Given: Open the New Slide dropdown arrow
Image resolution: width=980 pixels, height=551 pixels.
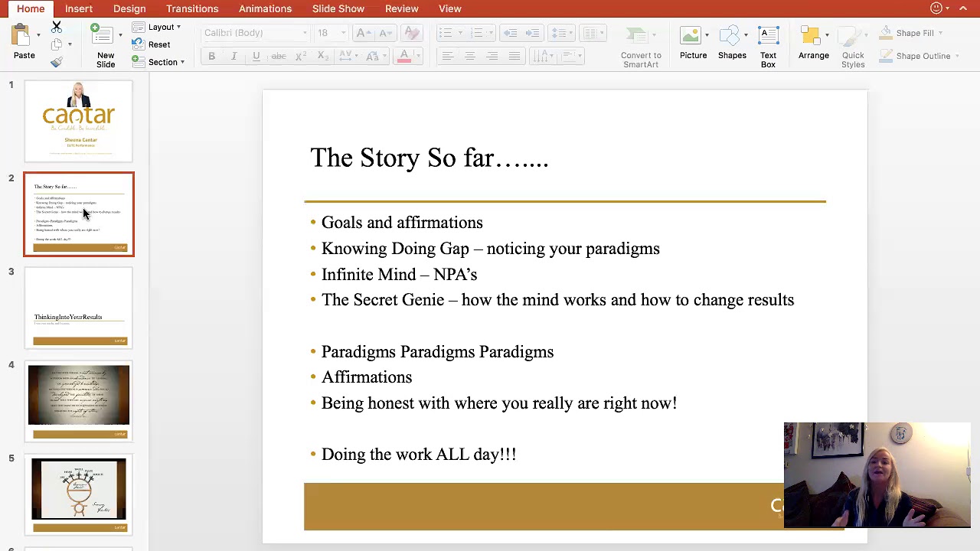Looking at the screenshot, I should point(120,35).
